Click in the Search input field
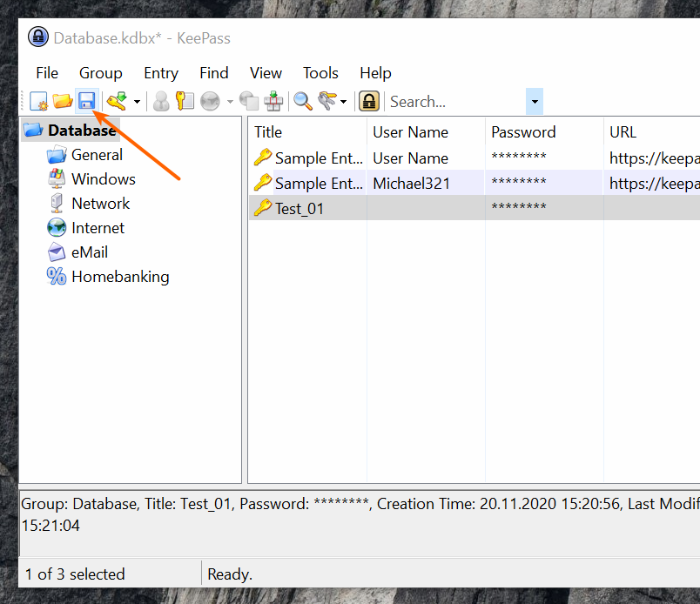 tap(454, 102)
